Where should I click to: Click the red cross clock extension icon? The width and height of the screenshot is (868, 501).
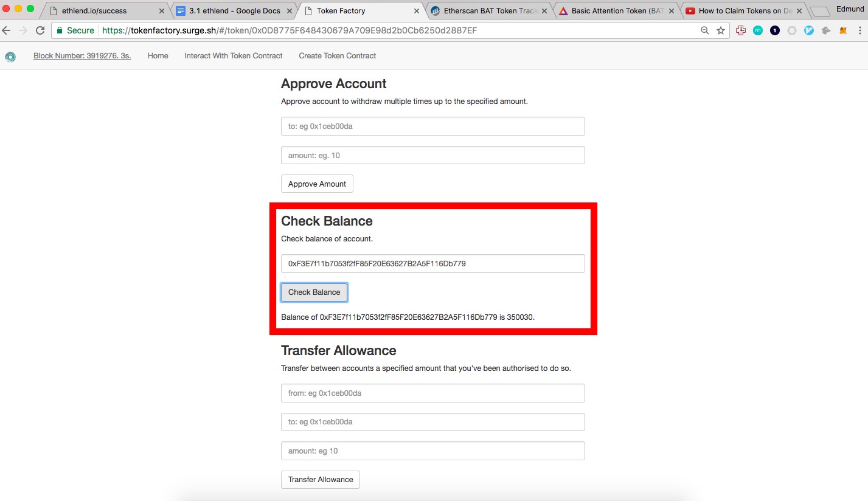[x=740, y=30]
